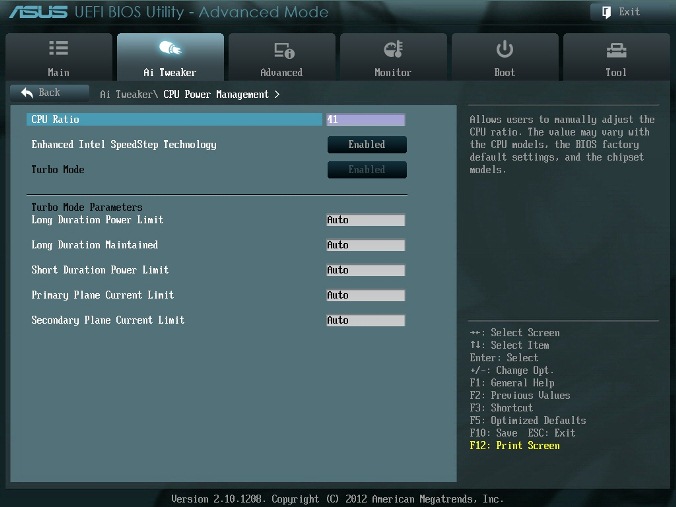
Task: Click the +/-: Change Opt. hint
Action: click(512, 370)
